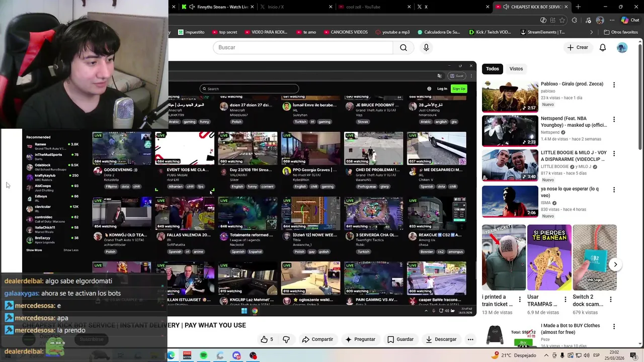Viewport: 644px width, 362px height.
Task: Open the Calculadora De Su... bookmark
Action: coord(439,32)
